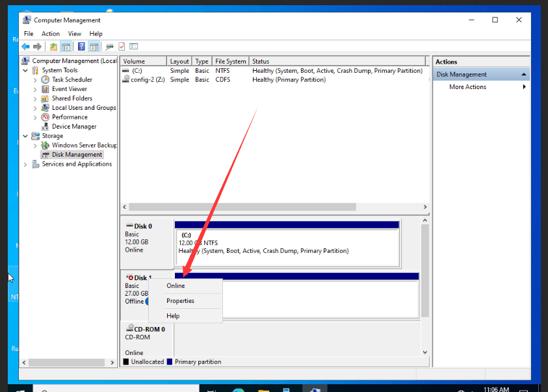The image size is (548, 392).
Task: Expand the Event Viewer node
Action: pyautogui.click(x=35, y=90)
